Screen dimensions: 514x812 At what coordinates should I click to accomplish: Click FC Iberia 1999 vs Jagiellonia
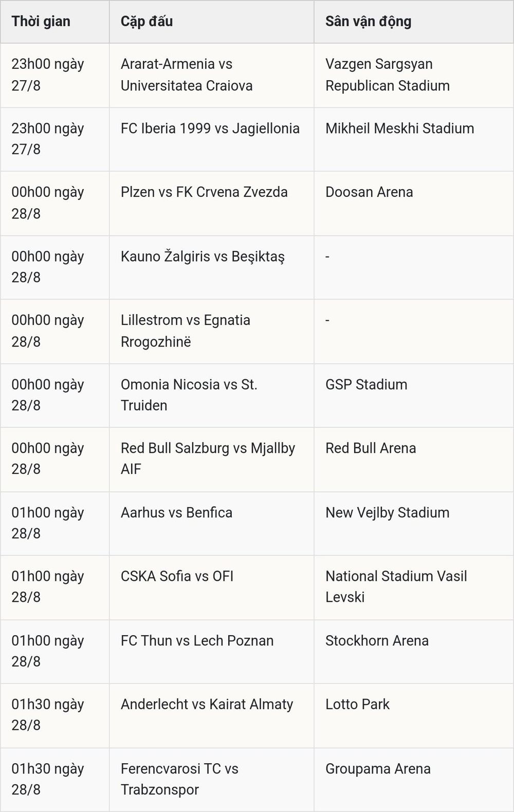tap(210, 128)
